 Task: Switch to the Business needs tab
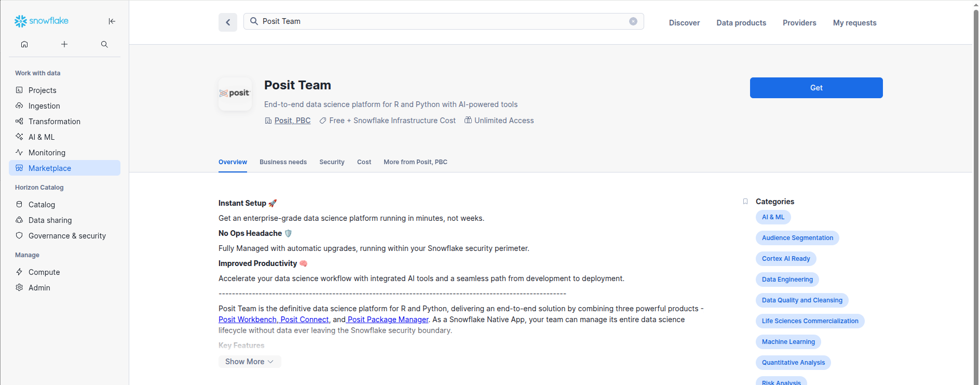click(x=283, y=162)
